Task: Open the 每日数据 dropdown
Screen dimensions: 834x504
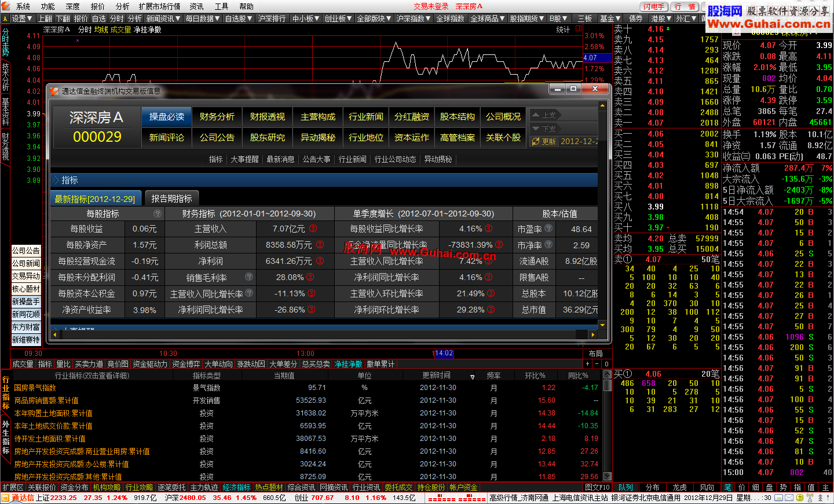Action: click(x=203, y=19)
